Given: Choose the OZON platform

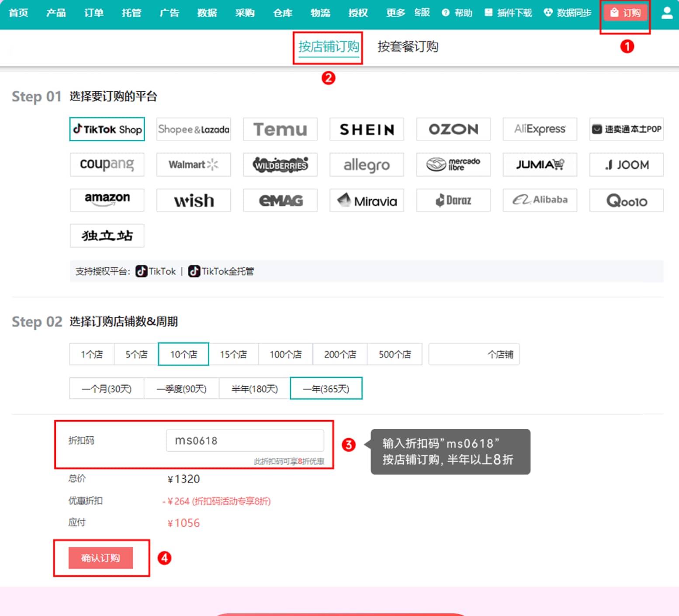Looking at the screenshot, I should tap(453, 129).
